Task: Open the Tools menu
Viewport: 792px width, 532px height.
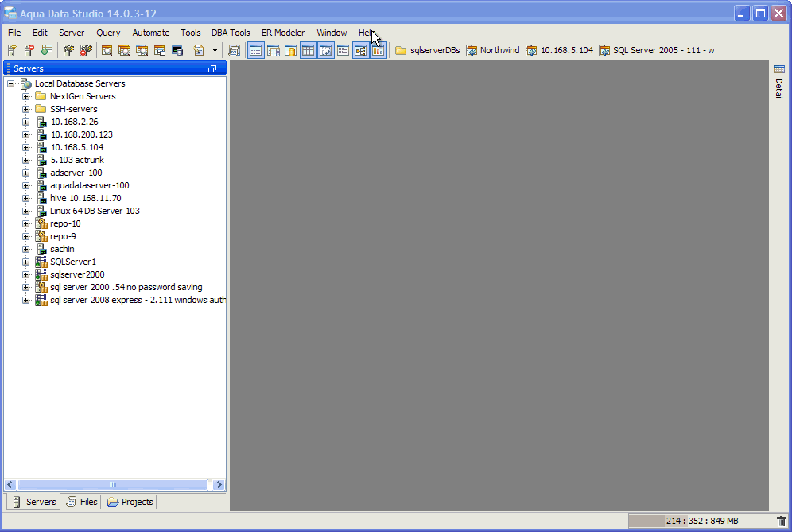Action: point(190,33)
